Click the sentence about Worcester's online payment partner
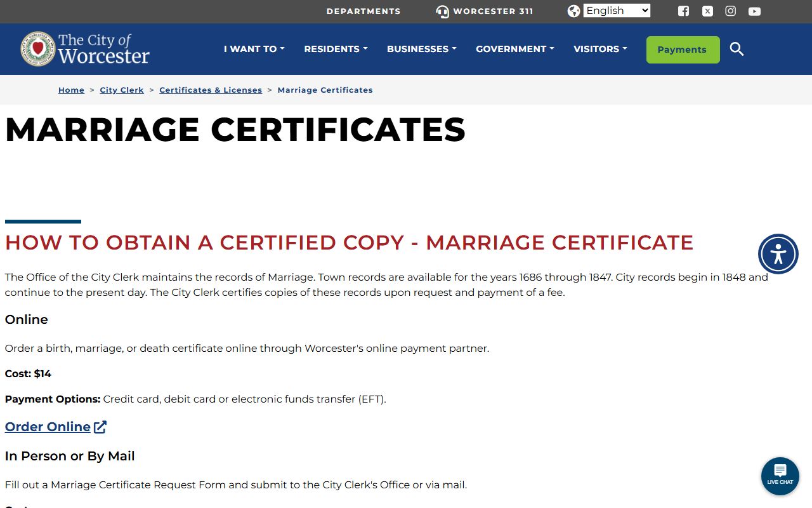812x508 pixels. click(x=247, y=349)
